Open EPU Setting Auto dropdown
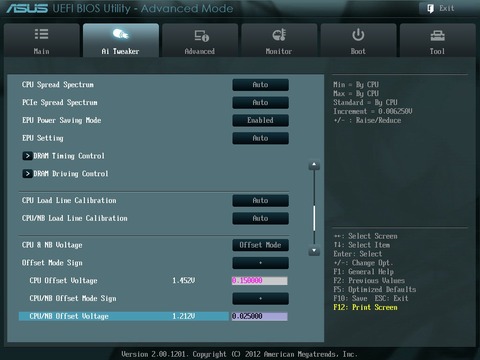480x360 pixels. coord(260,138)
